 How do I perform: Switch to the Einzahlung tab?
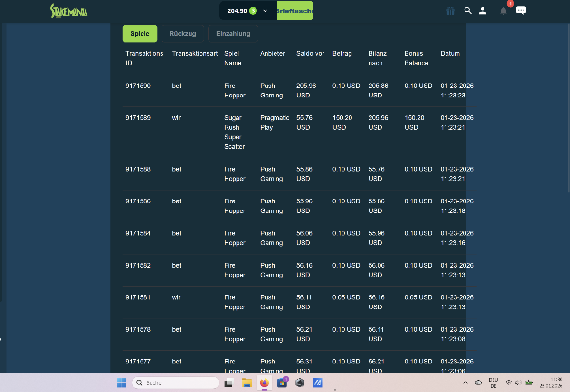pyautogui.click(x=233, y=34)
